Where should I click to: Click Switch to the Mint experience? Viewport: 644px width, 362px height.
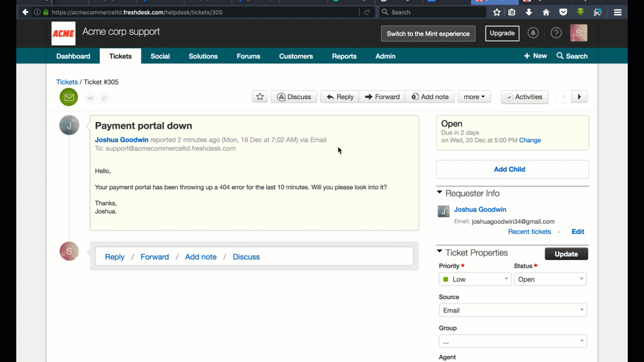[428, 34]
